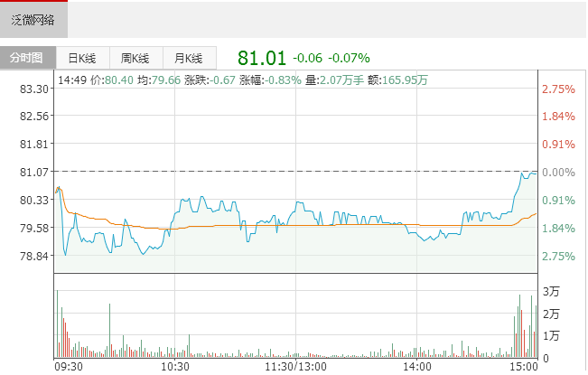Screen dimensions: 588x375
Task: Click the 14:00 time axis marker
Action: [416, 367]
